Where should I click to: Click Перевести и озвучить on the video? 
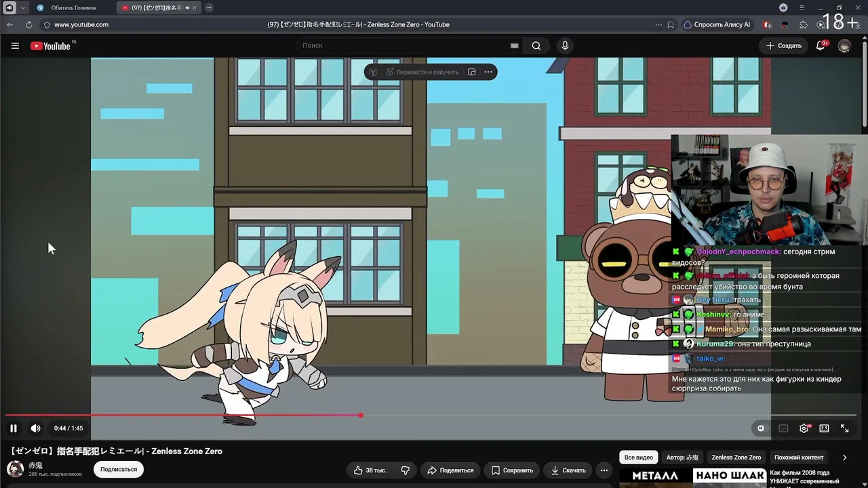[422, 72]
